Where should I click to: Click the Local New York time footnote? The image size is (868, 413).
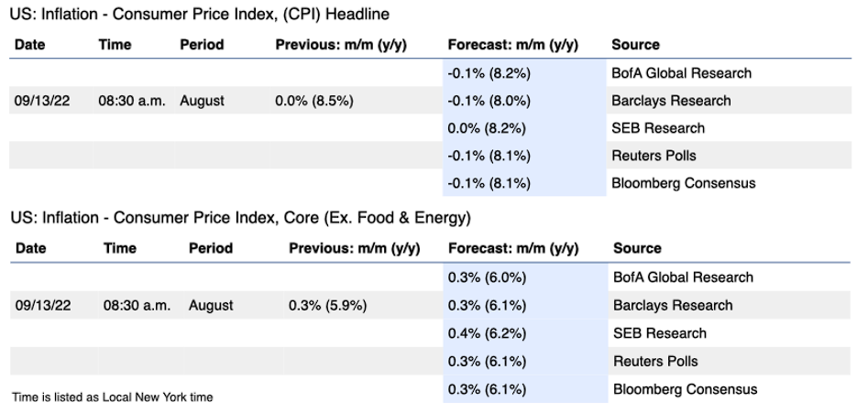[x=113, y=397]
